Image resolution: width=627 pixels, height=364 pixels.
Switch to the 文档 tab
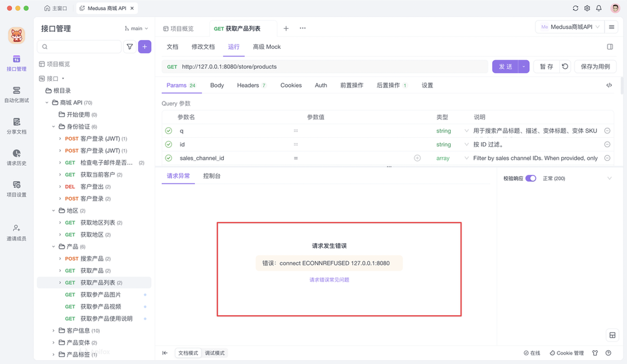(172, 47)
